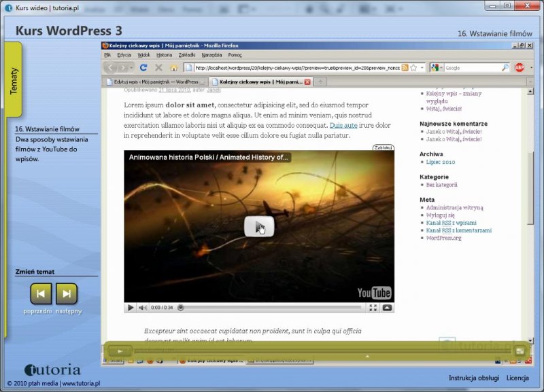Click the 'Wyloguj się' link
The width and height of the screenshot is (544, 392).
[441, 215]
